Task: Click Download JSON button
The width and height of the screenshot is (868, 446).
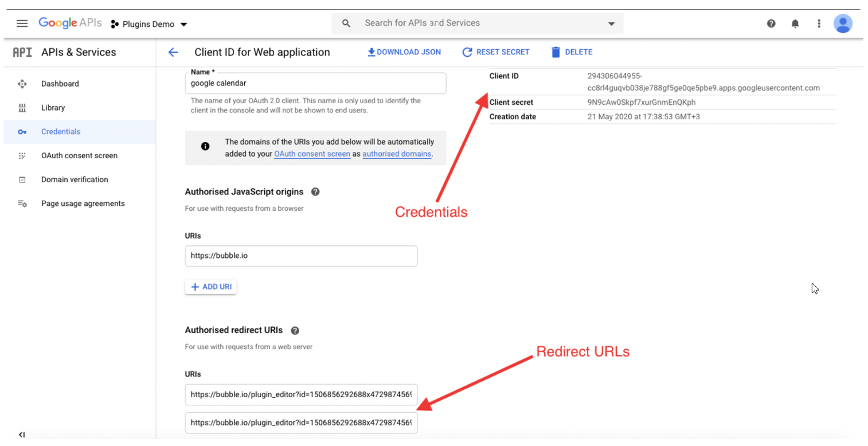Action: click(404, 52)
